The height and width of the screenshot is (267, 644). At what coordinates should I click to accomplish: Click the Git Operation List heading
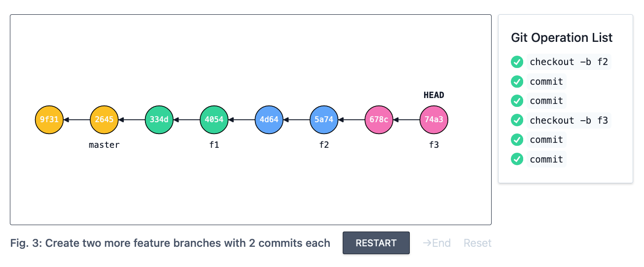(x=562, y=38)
